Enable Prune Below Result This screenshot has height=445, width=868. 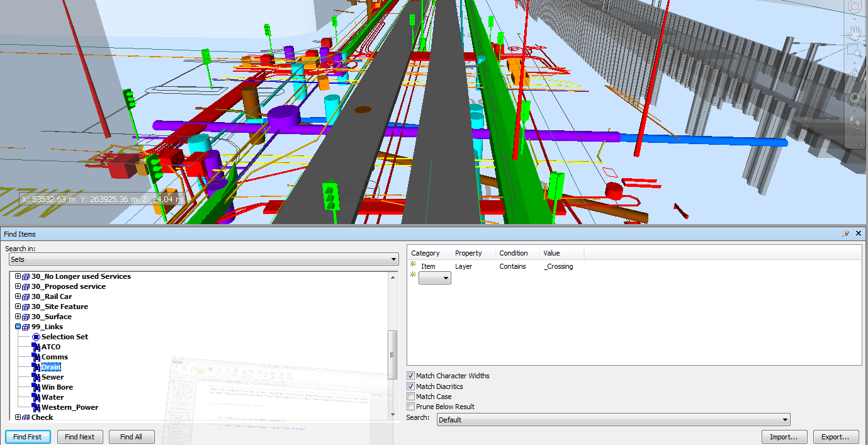point(411,407)
